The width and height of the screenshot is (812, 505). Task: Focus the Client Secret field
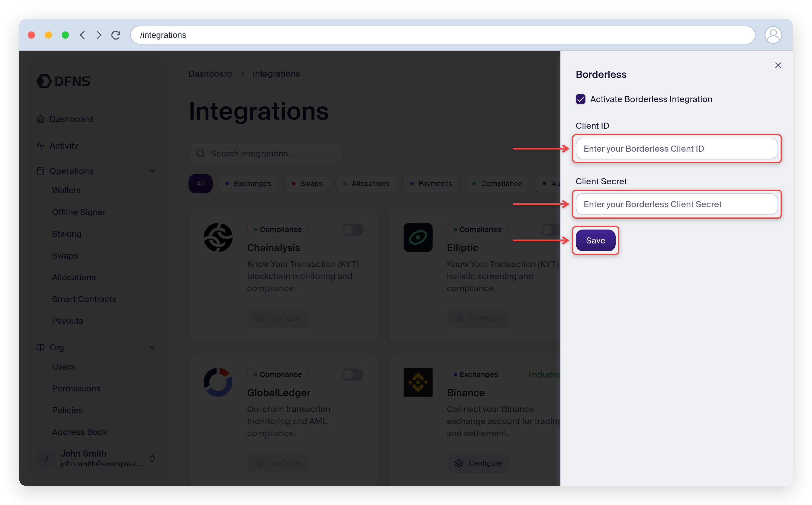click(677, 204)
